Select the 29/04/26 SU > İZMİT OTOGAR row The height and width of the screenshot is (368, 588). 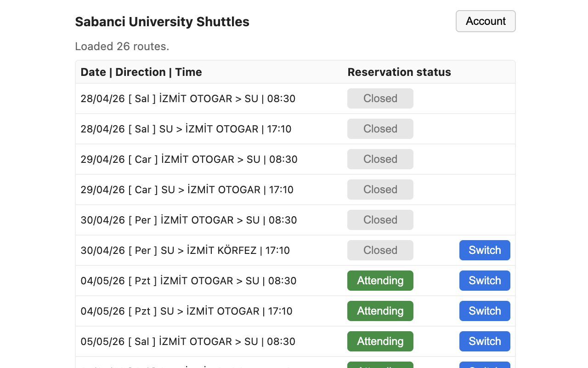point(295,190)
